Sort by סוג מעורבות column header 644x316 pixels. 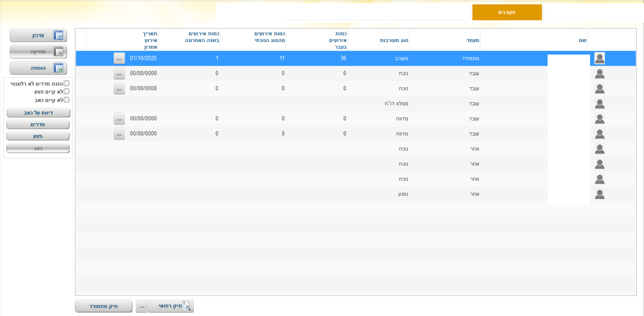394,40
